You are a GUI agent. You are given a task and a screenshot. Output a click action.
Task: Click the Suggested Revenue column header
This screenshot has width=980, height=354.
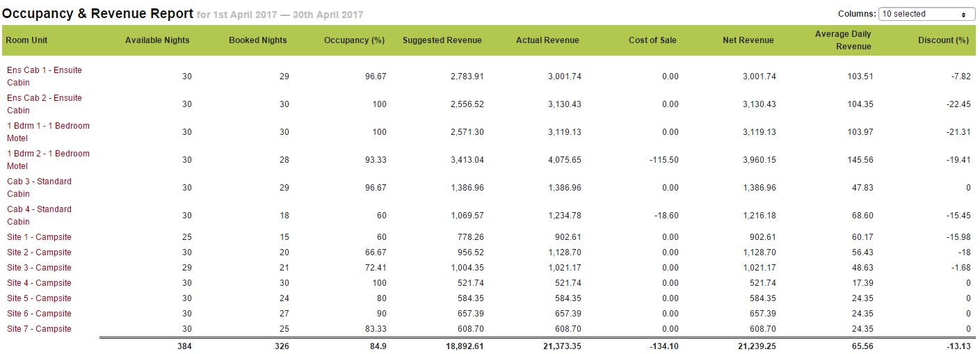coord(442,40)
